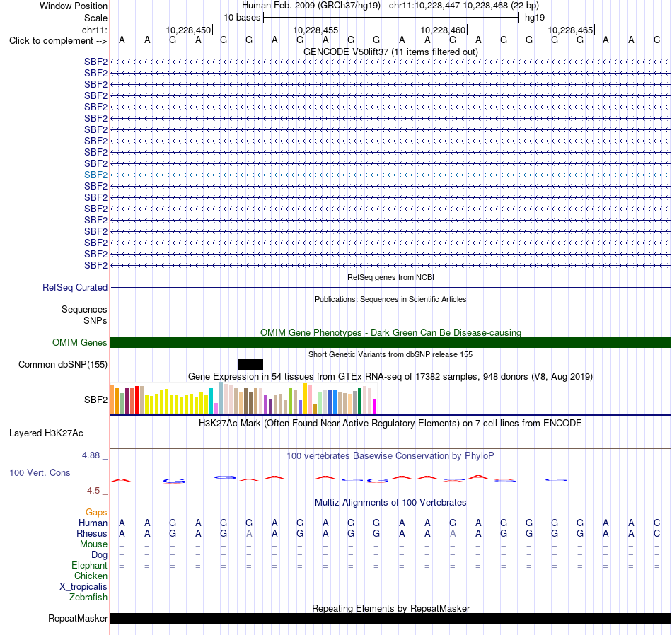Click the Mouse alignment row label
The height and width of the screenshot is (635, 672).
point(93,544)
